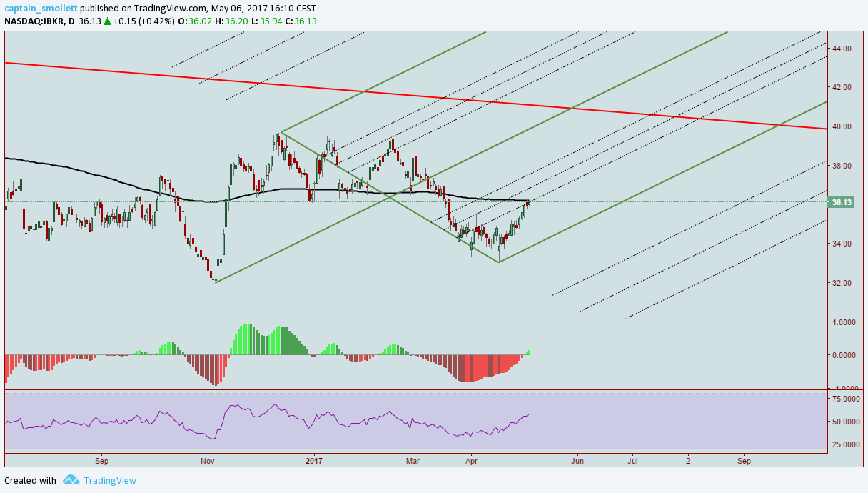Click the 1.0000 histogram scale label
868x493 pixels.
pos(844,323)
